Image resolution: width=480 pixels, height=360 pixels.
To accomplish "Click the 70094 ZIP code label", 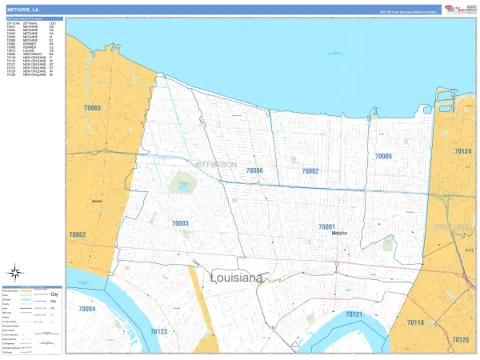I will [87, 309].
